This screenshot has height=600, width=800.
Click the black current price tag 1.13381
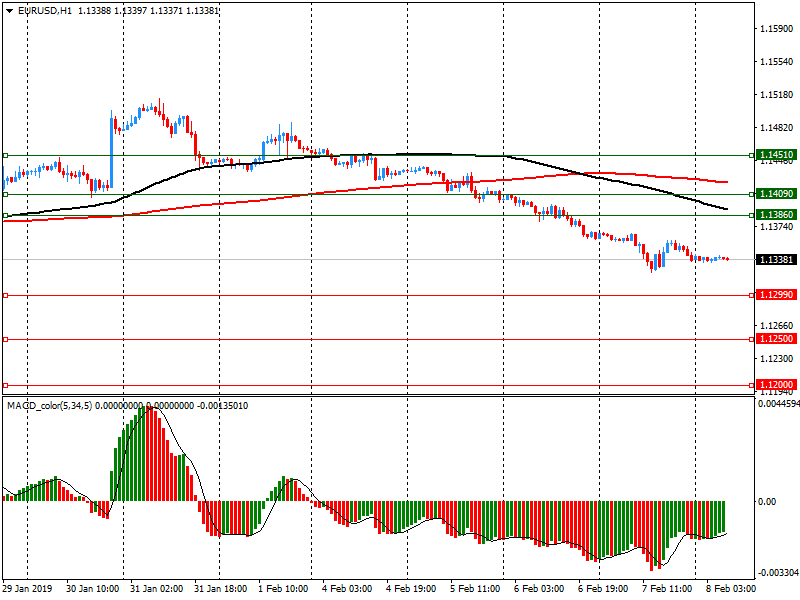coord(776,260)
